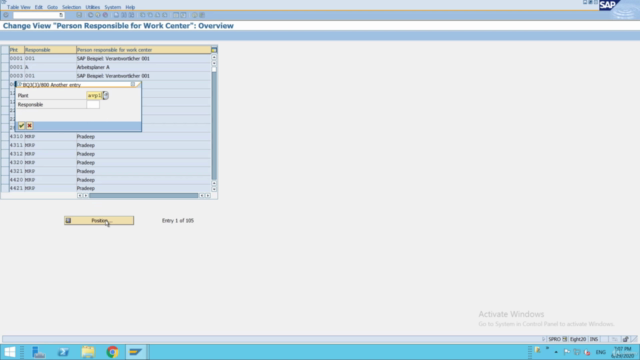Click the First Page icon in the toolbar

142,15
